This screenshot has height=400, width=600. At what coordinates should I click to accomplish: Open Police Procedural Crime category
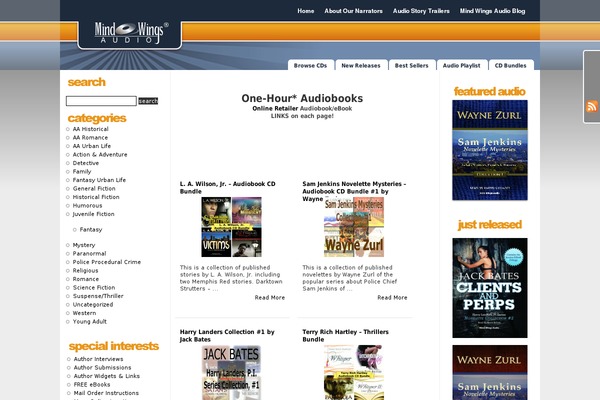pyautogui.click(x=107, y=262)
